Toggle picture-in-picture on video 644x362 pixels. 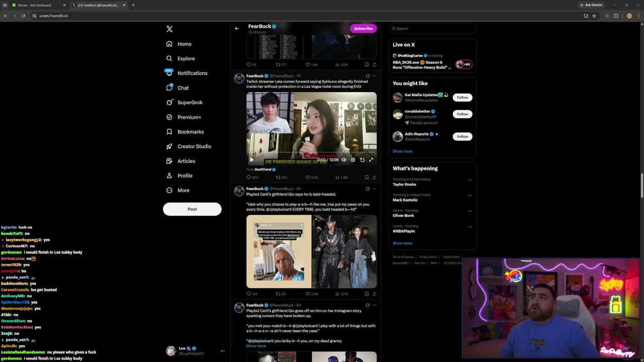pos(362,160)
